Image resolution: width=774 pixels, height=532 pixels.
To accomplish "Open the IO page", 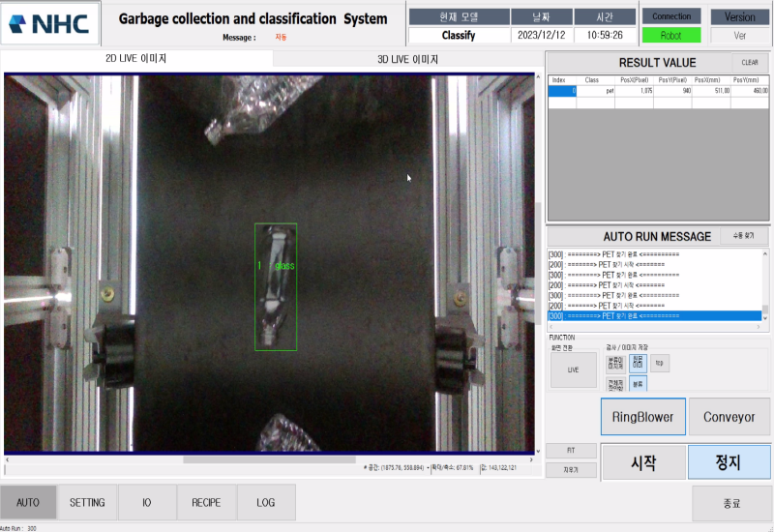I will pyautogui.click(x=147, y=503).
